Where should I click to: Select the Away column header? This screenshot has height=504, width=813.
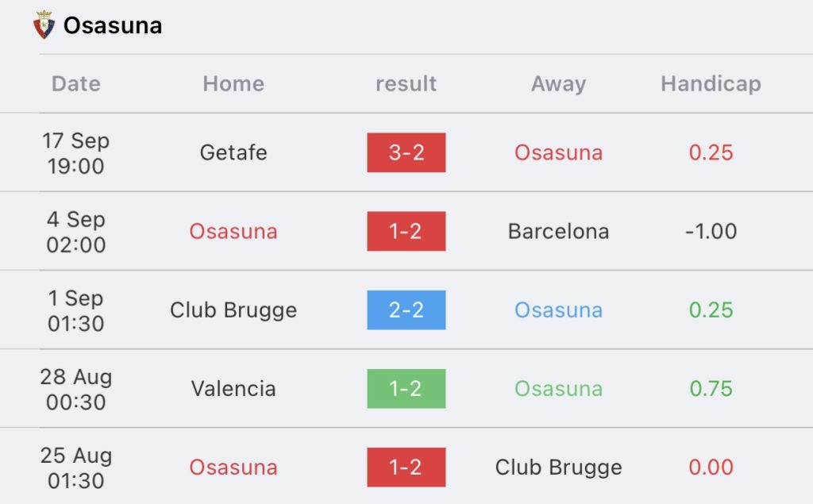click(x=558, y=84)
